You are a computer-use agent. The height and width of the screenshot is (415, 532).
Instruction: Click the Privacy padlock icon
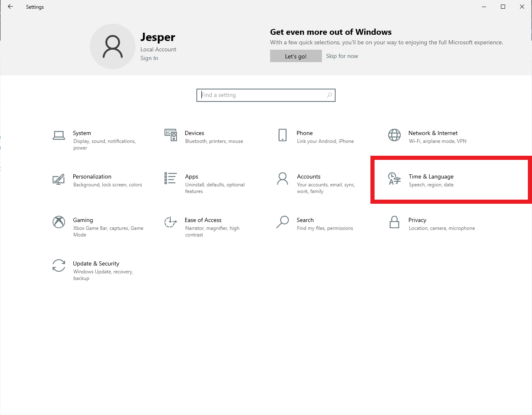click(394, 222)
